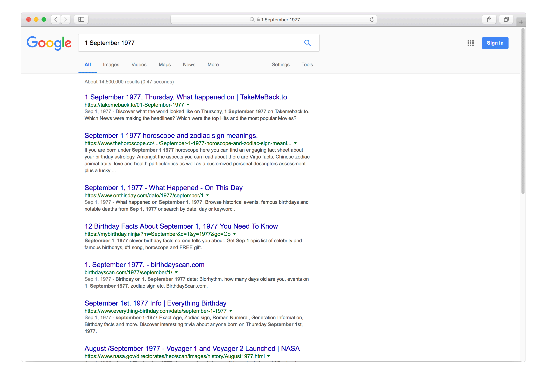Viewport: 547px width, 392px height.
Task: Open the Voyager NASA result link
Action: [x=192, y=349]
